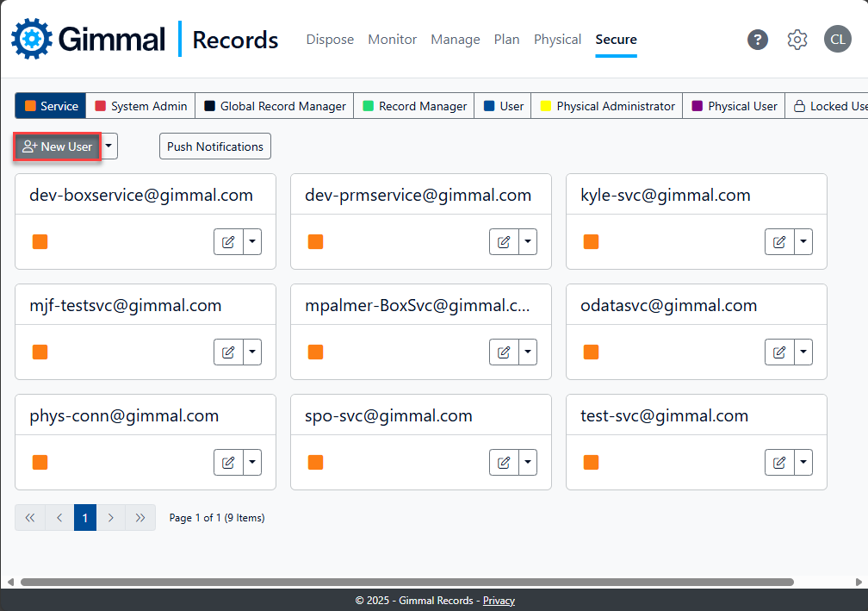Click the scrollbar right arrow
868x611 pixels.
859,583
